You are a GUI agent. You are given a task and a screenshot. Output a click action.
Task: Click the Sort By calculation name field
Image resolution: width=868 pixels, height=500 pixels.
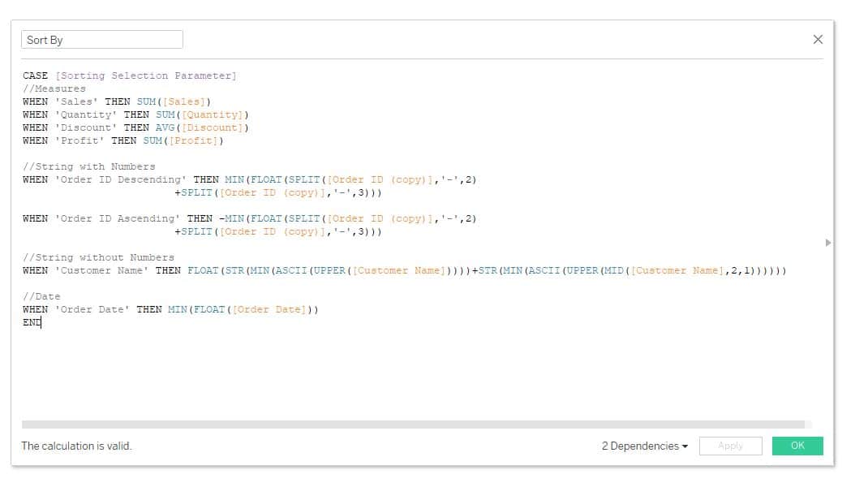tap(102, 40)
